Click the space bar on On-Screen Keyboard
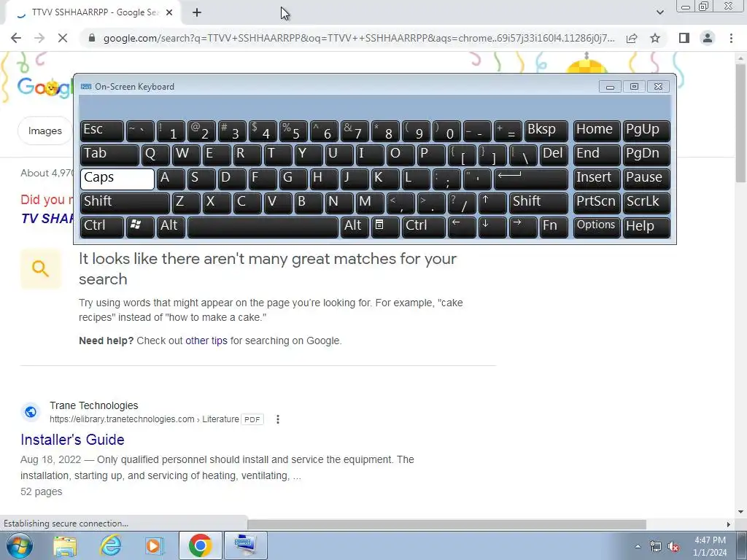Screen dimensions: 747x560 (263, 227)
